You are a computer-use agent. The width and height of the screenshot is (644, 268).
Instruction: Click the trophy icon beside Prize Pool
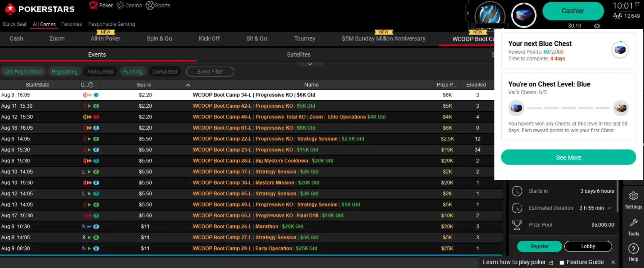tap(517, 225)
